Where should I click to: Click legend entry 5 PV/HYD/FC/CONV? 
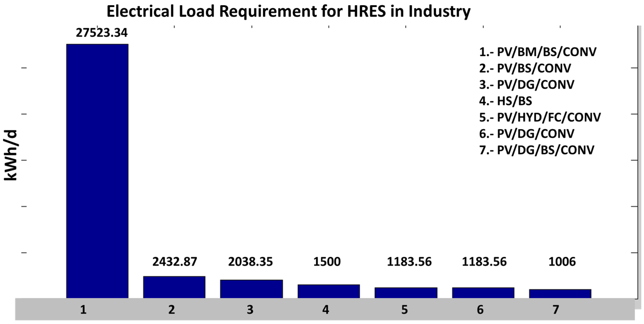540,117
